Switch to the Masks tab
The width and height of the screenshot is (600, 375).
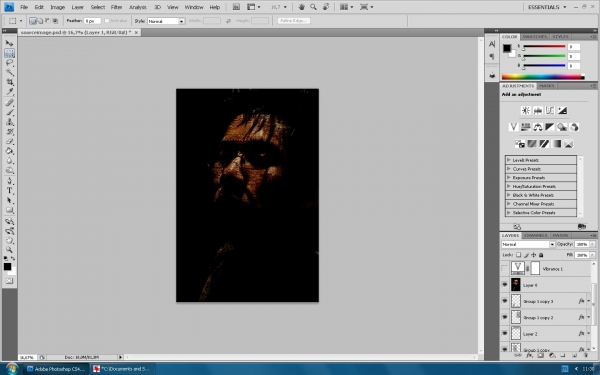tap(546, 86)
